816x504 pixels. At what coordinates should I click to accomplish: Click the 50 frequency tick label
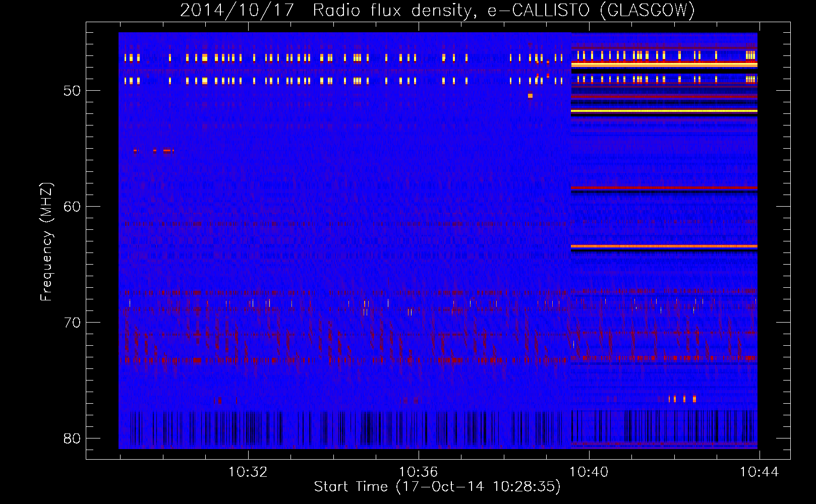tap(72, 91)
